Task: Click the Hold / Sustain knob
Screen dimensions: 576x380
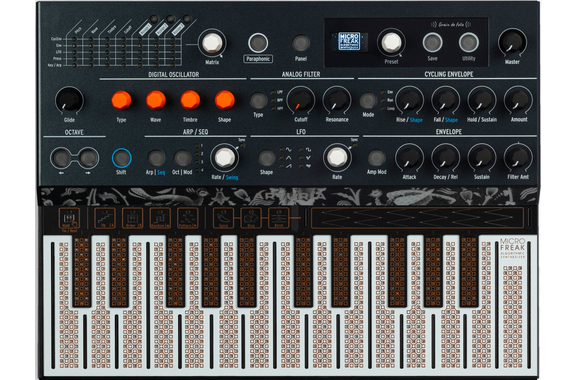Action: pos(482,100)
